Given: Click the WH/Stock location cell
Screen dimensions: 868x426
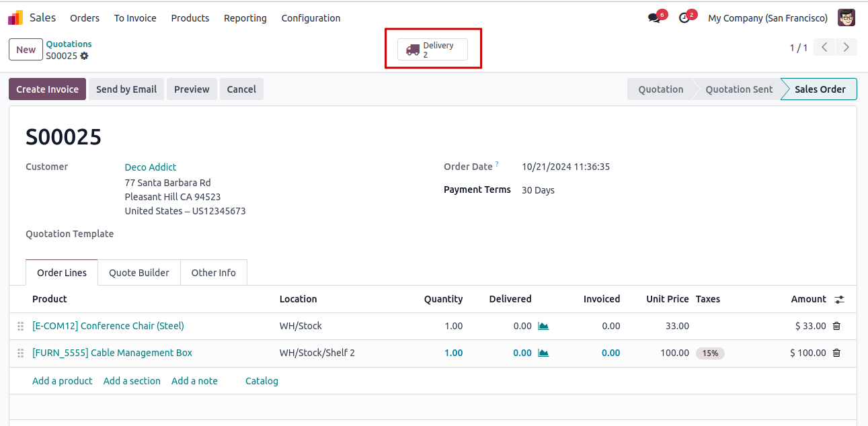Looking at the screenshot, I should click(301, 326).
